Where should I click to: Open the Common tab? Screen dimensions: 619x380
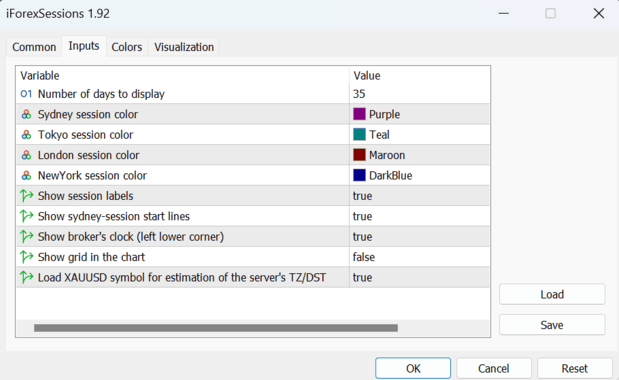(x=34, y=47)
